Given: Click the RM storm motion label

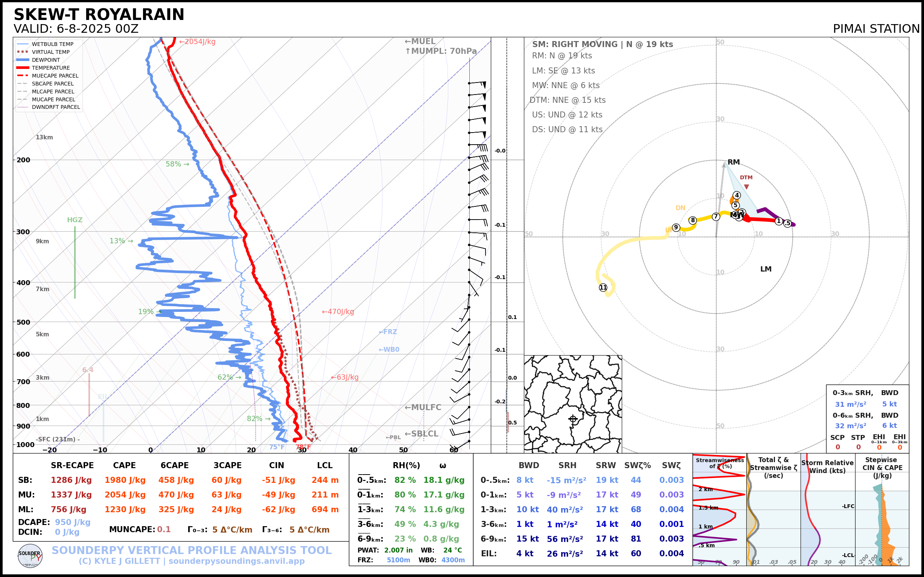Looking at the screenshot, I should pos(733,162).
